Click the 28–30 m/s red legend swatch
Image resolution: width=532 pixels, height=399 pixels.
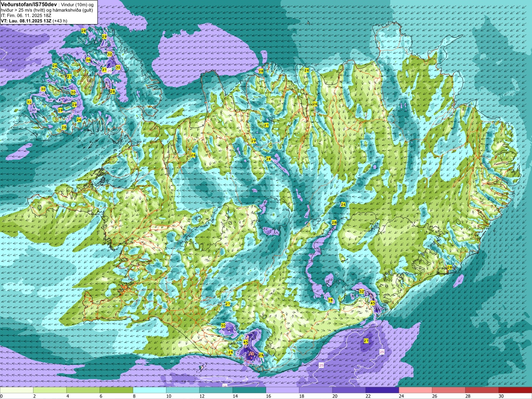coord(482,390)
